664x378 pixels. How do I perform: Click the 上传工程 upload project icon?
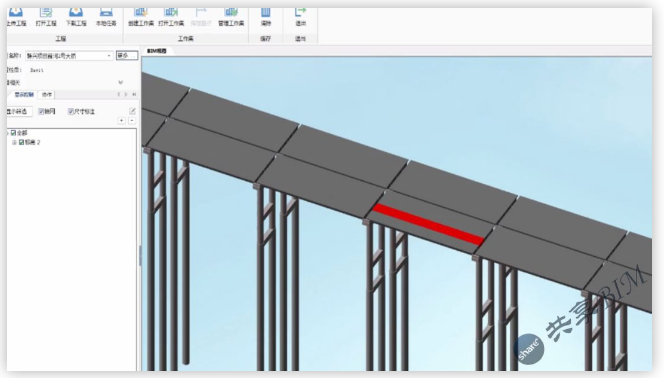click(16, 12)
